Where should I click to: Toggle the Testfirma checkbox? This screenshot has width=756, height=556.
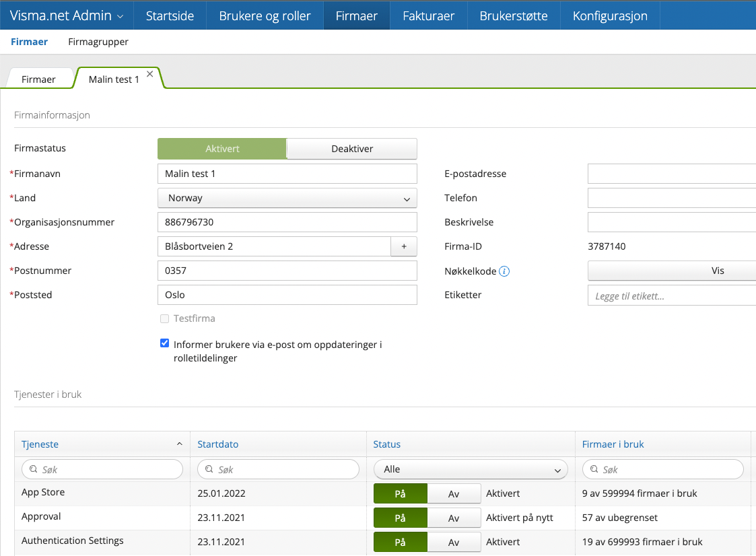(164, 319)
